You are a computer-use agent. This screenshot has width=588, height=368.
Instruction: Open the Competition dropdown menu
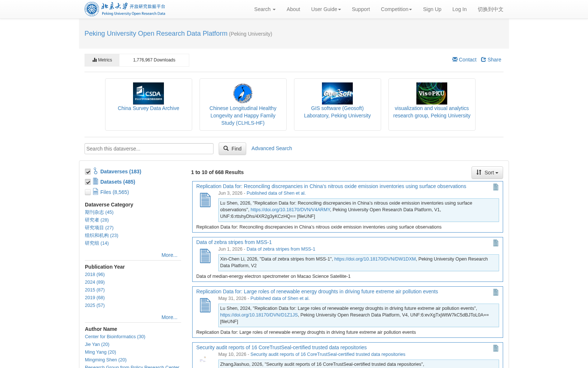click(396, 9)
